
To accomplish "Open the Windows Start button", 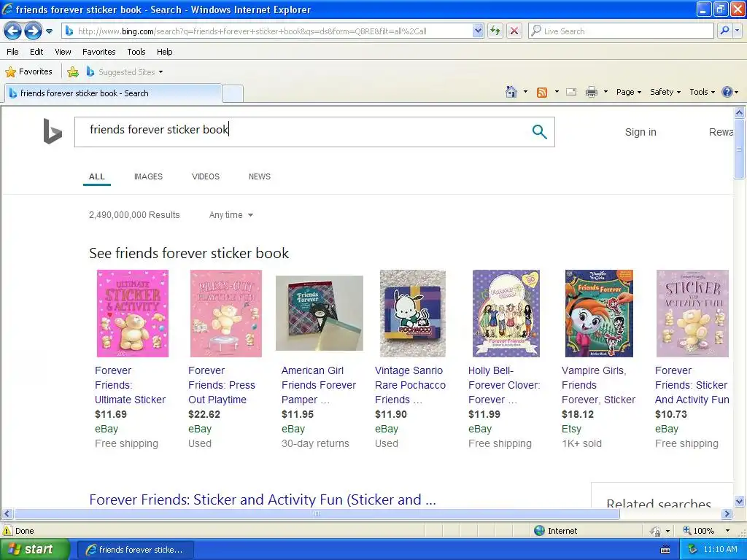I will pyautogui.click(x=34, y=550).
